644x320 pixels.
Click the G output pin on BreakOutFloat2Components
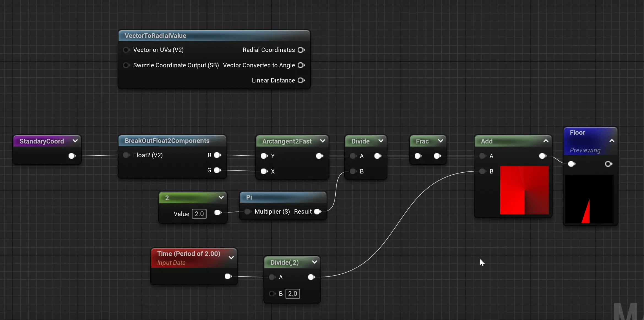(217, 170)
